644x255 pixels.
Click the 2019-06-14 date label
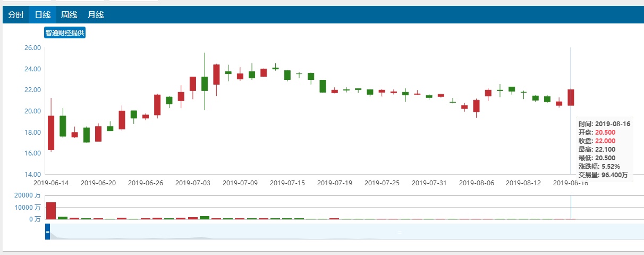[x=51, y=183]
